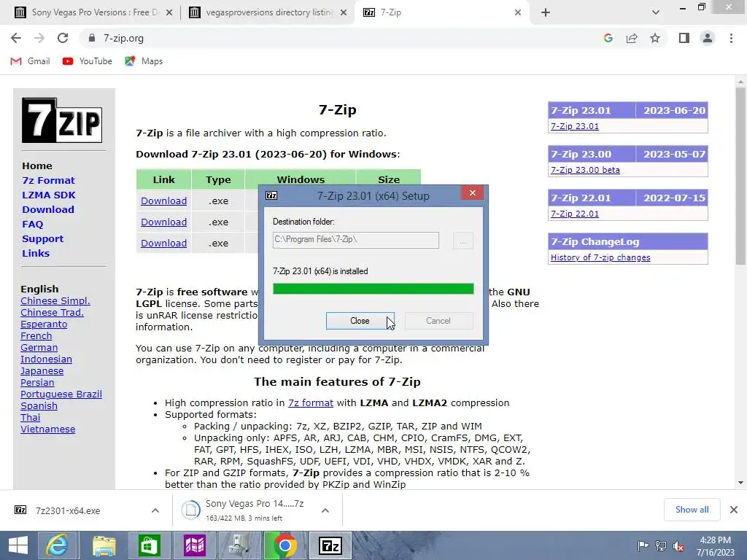Open the LZMA SDK sidebar link

pyautogui.click(x=49, y=195)
